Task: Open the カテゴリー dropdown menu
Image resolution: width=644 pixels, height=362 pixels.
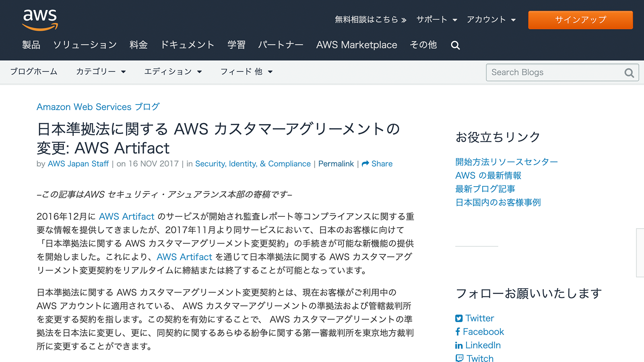Action: pyautogui.click(x=101, y=72)
